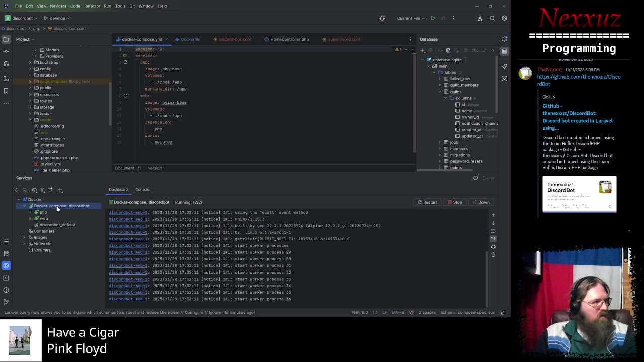
Task: Open the Code With Me user icon
Action: pyautogui.click(x=480, y=18)
